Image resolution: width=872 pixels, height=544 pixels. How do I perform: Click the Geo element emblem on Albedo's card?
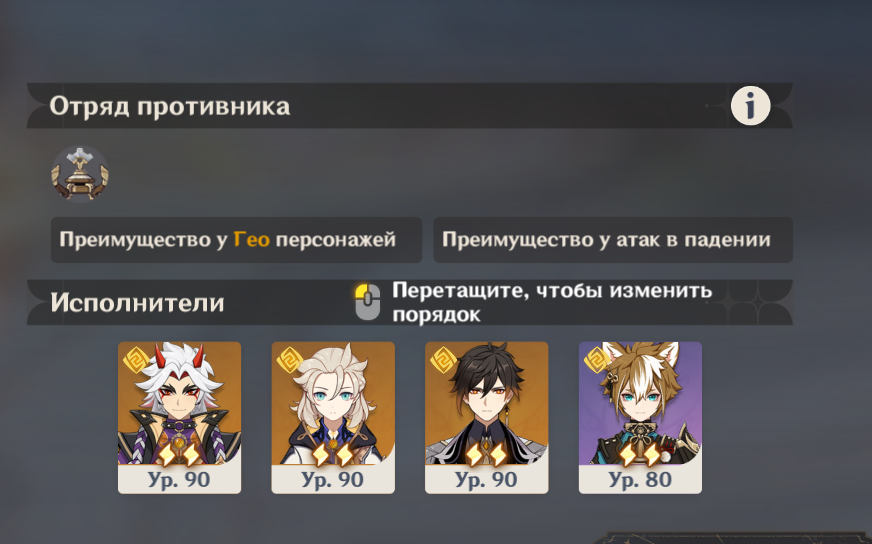pyautogui.click(x=290, y=360)
